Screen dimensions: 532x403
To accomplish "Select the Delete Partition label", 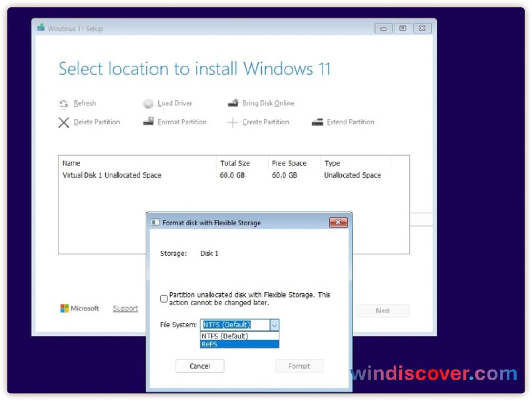I will [96, 122].
